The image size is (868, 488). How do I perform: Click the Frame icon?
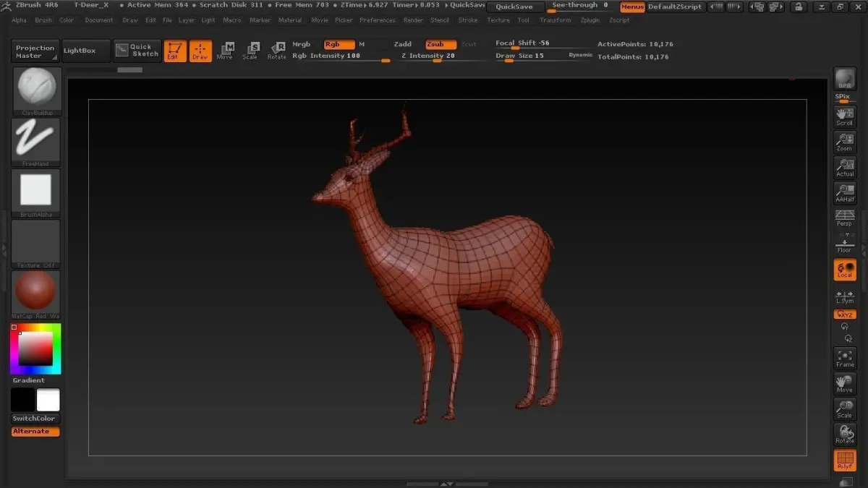pos(845,359)
